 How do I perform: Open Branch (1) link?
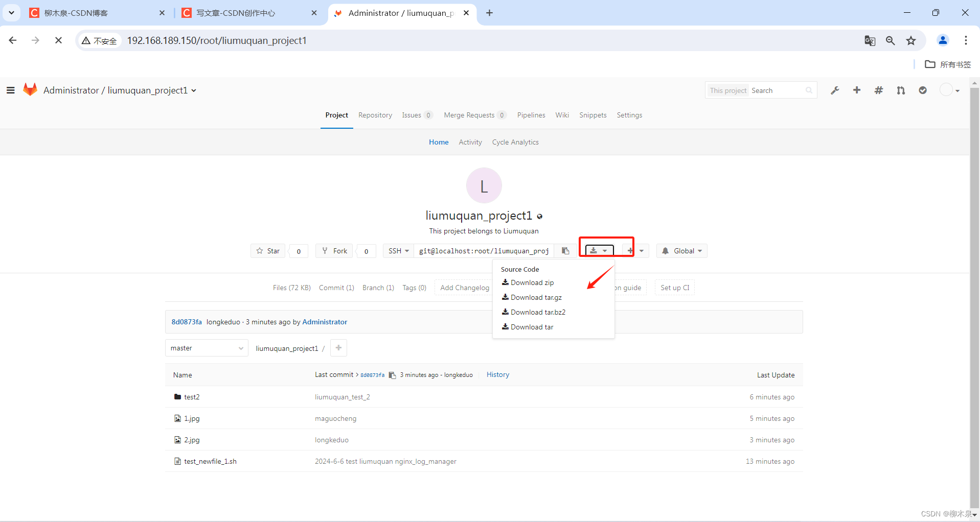coord(378,288)
